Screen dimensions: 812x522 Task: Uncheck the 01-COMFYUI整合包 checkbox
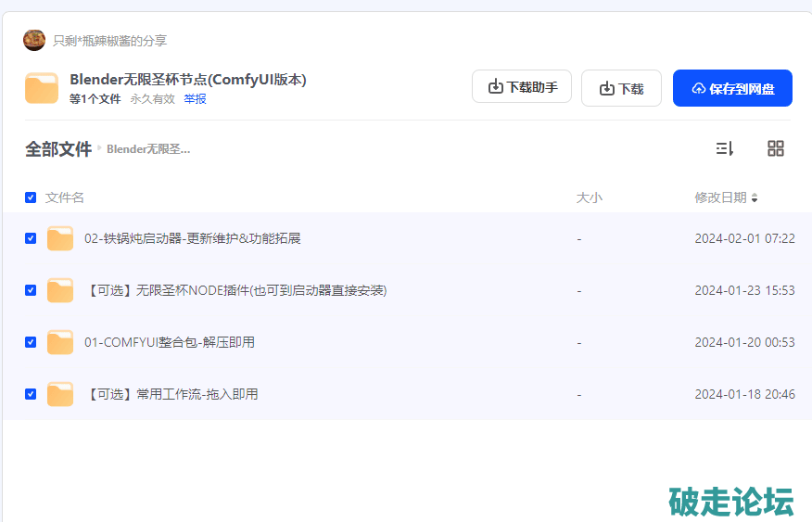tap(31, 342)
